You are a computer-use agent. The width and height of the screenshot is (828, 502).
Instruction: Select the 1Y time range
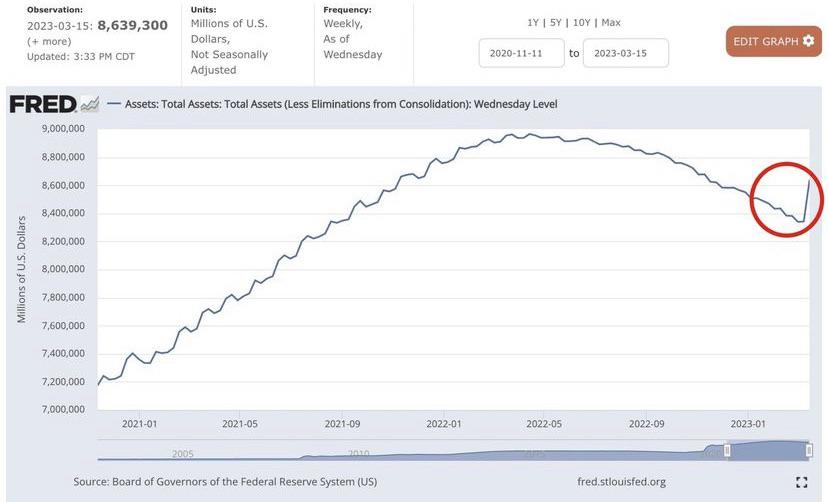click(x=535, y=22)
